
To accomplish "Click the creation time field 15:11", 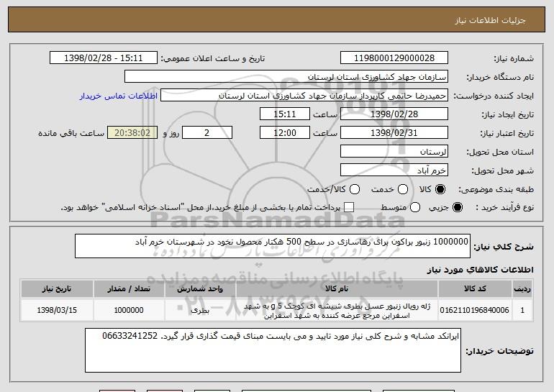I will [285, 114].
